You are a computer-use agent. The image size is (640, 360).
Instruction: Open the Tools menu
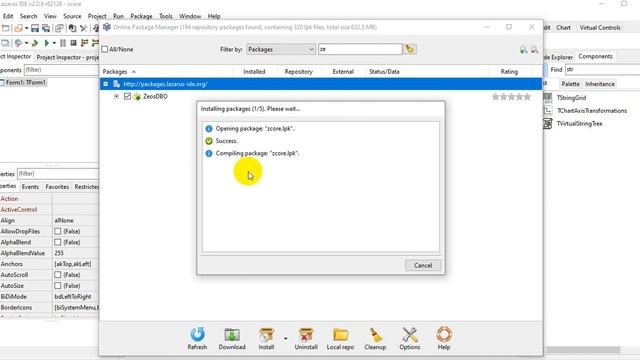pyautogui.click(x=166, y=16)
